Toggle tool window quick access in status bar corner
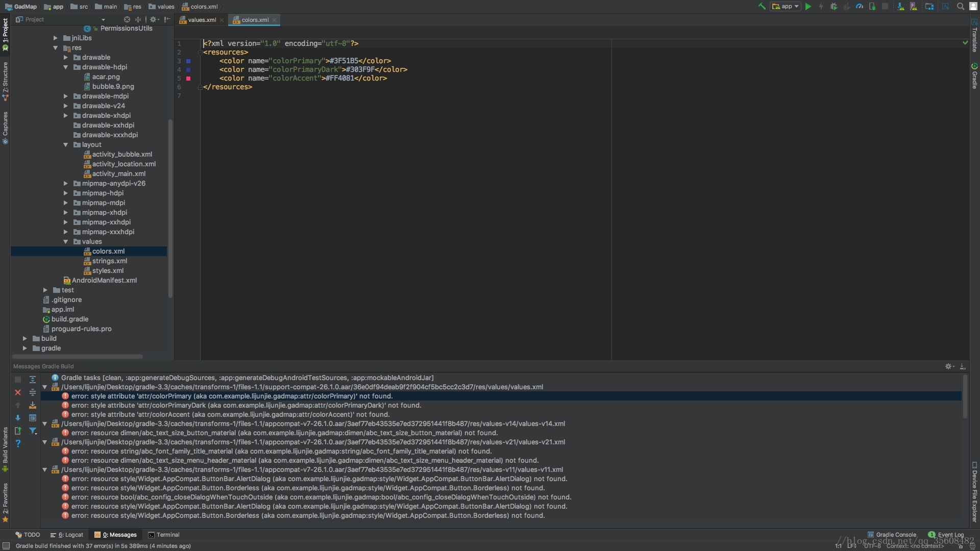Screen dimensions: 980x551 (6, 546)
